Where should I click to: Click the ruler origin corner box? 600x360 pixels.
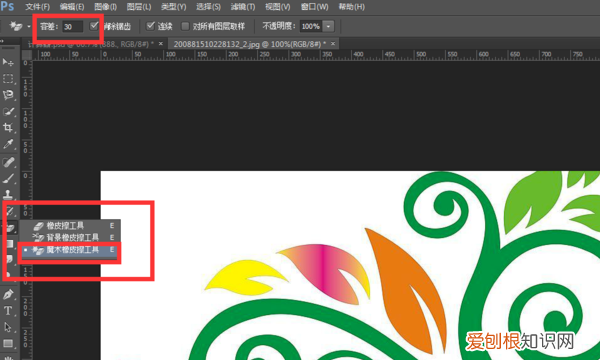pyautogui.click(x=27, y=55)
